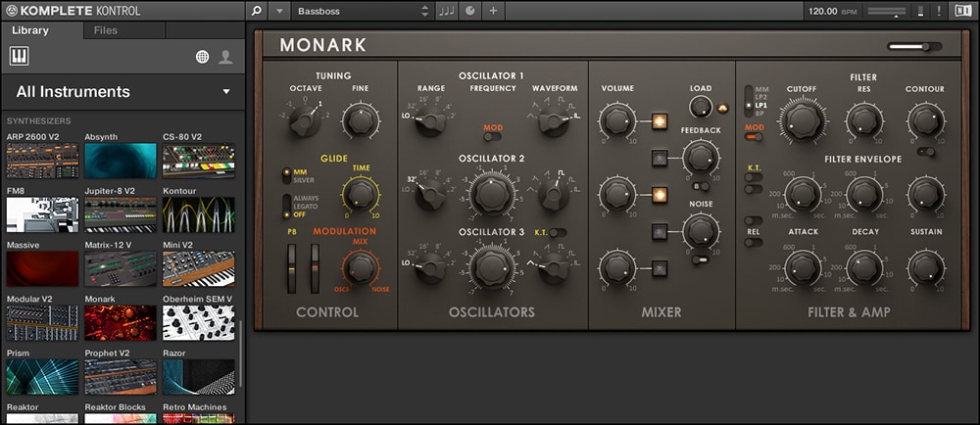Click the 120.00 BPM tempo field
The height and width of the screenshot is (425, 980).
tap(823, 11)
